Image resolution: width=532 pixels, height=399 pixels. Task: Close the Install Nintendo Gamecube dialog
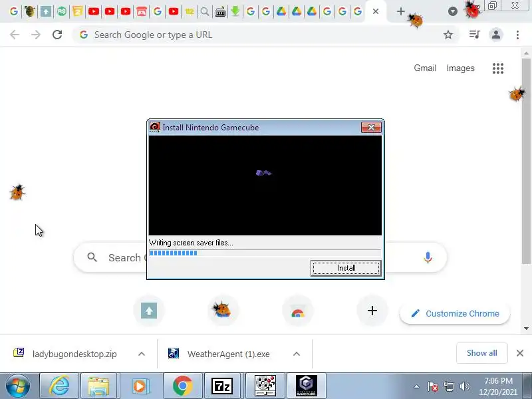tap(371, 128)
